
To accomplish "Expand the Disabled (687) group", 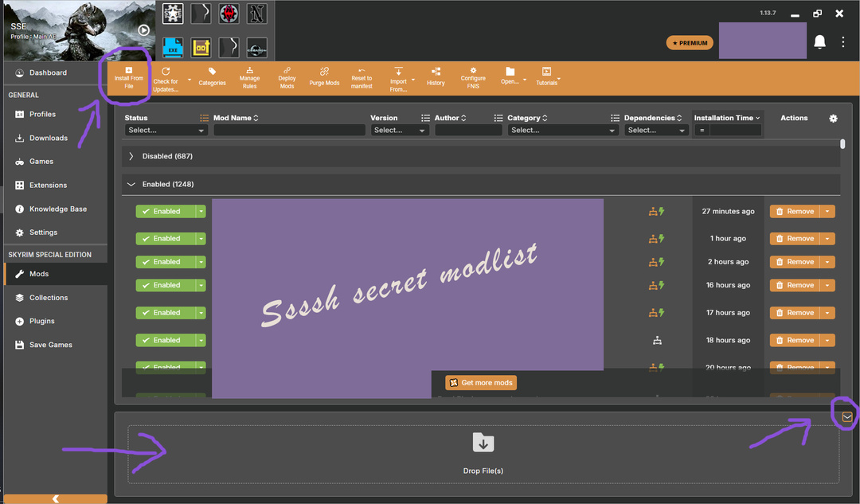I will (131, 157).
